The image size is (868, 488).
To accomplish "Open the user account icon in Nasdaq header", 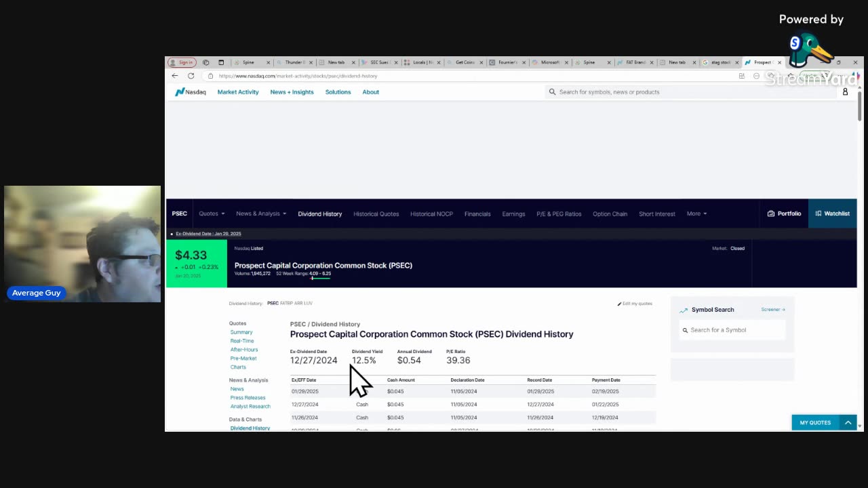I will [x=845, y=92].
